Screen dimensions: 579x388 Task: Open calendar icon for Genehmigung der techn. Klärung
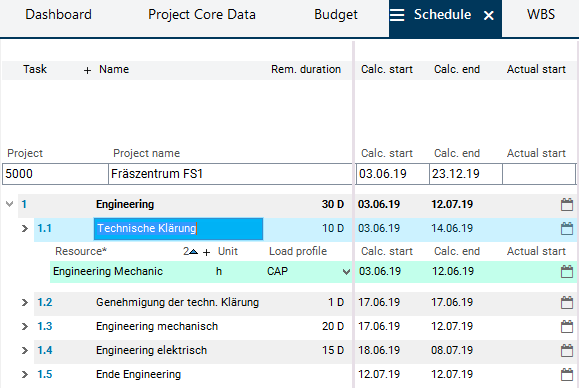(x=567, y=302)
